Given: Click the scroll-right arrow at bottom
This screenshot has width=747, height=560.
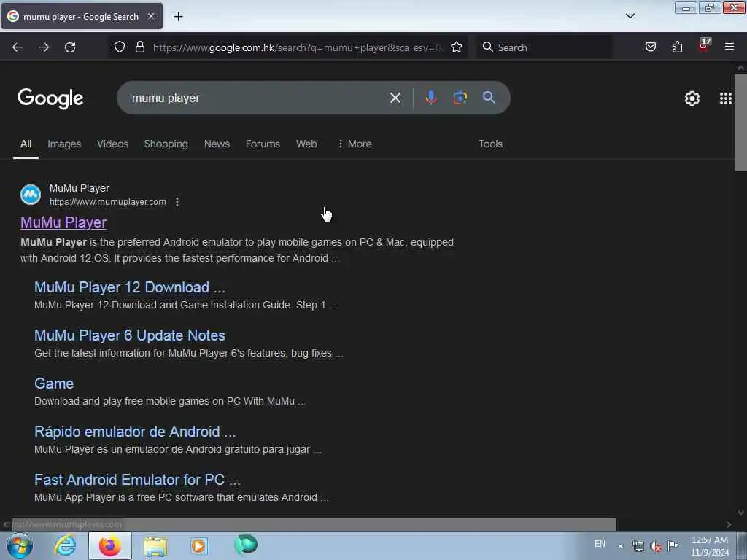Looking at the screenshot, I should pos(729,524).
